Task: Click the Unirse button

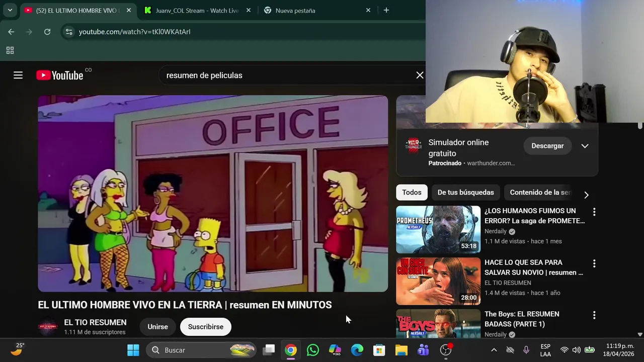Action: click(157, 327)
